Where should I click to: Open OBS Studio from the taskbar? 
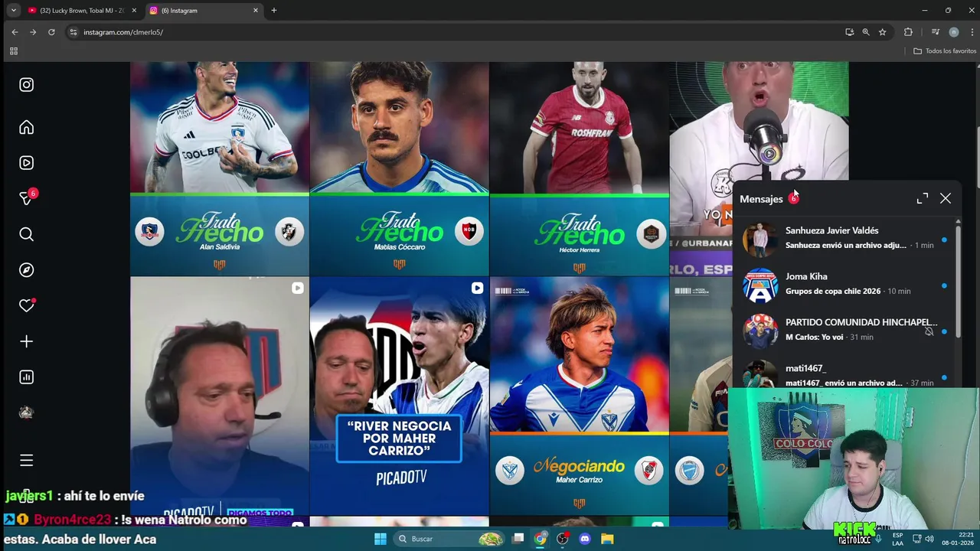pos(563,539)
